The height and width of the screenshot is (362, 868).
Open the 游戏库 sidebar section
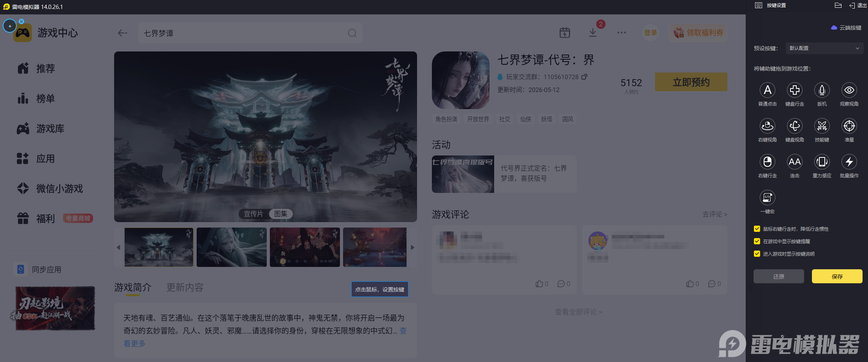41,129
